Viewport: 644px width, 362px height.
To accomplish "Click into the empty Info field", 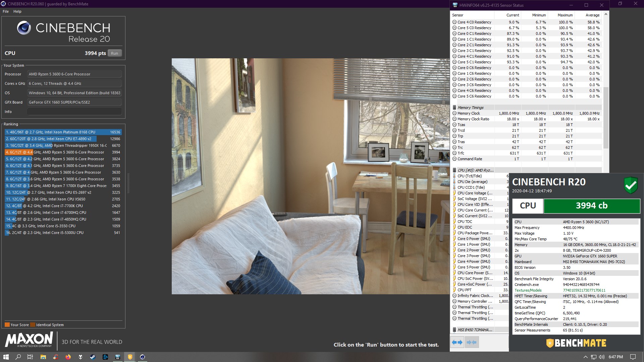I will 74,112.
